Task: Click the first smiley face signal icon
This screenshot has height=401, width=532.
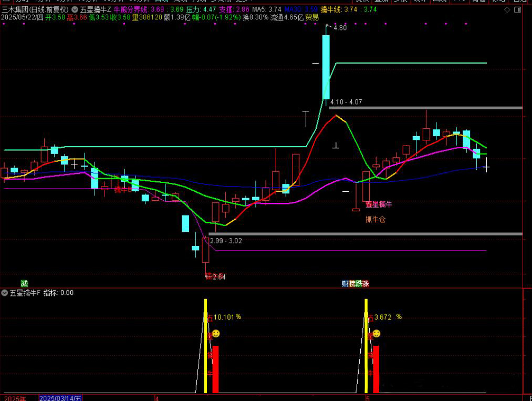Action: (x=216, y=333)
